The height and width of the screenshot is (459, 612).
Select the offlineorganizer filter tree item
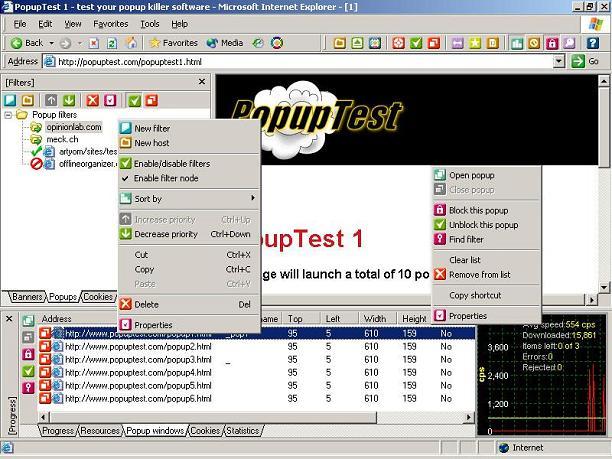(87, 164)
